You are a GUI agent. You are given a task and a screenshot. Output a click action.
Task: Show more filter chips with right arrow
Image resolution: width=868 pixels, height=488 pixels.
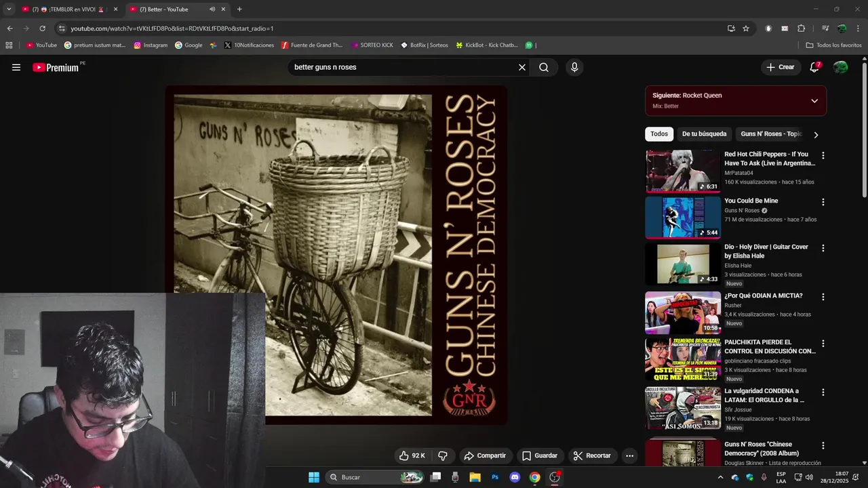[816, 135]
